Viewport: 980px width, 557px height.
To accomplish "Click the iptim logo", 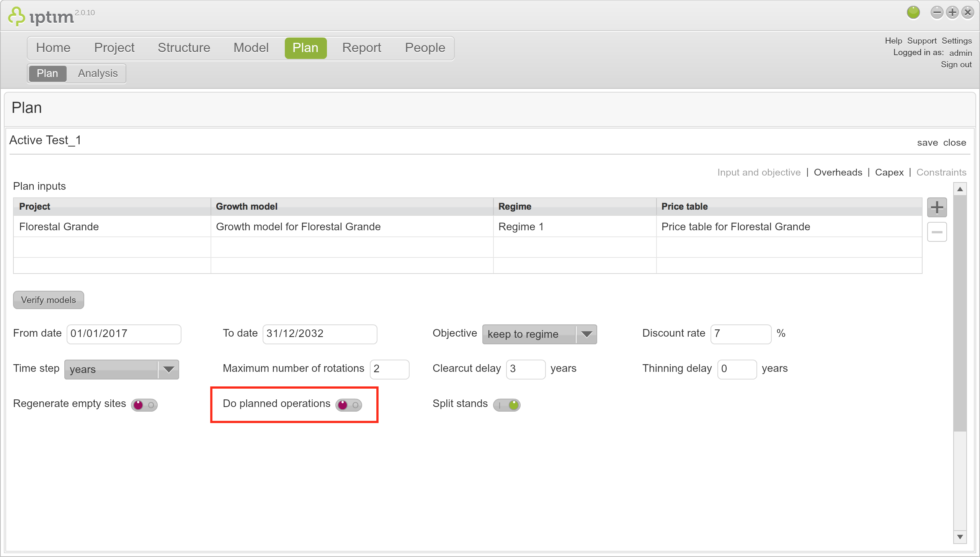I will tap(41, 16).
